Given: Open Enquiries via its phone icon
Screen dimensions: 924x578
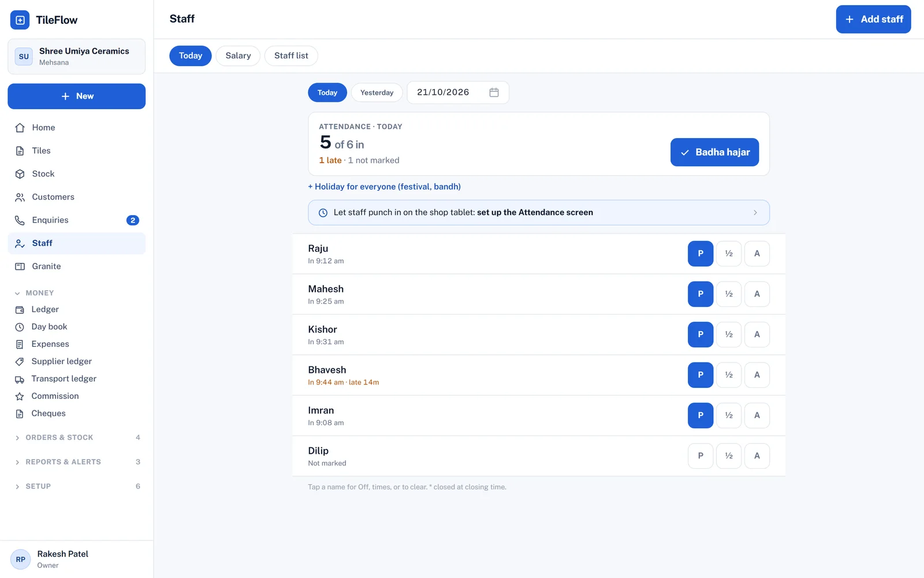Looking at the screenshot, I should pyautogui.click(x=20, y=220).
